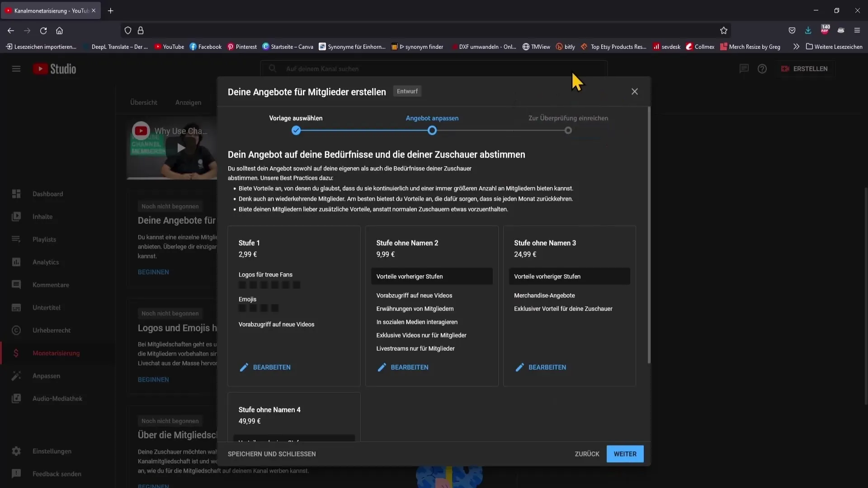
Task: Select the Anzeigen menu tab
Action: (188, 103)
